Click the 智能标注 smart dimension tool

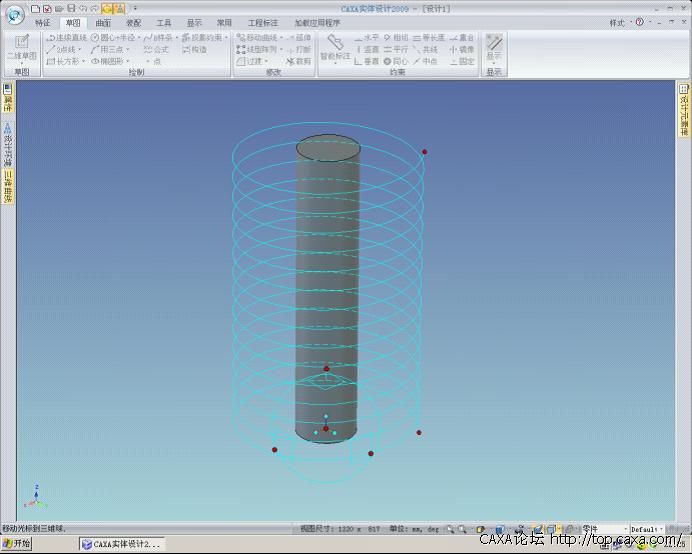(335, 49)
